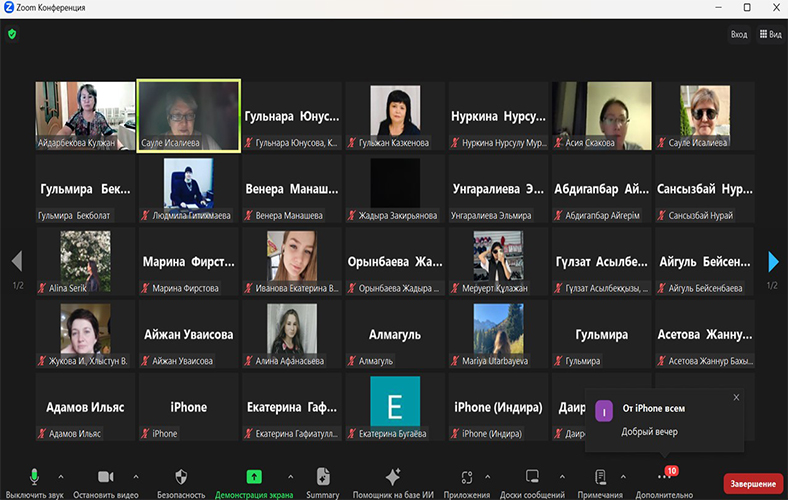Image resolution: width=788 pixels, height=500 pixels.
Task: Stop the camera via Остановить видео
Action: tap(105, 477)
